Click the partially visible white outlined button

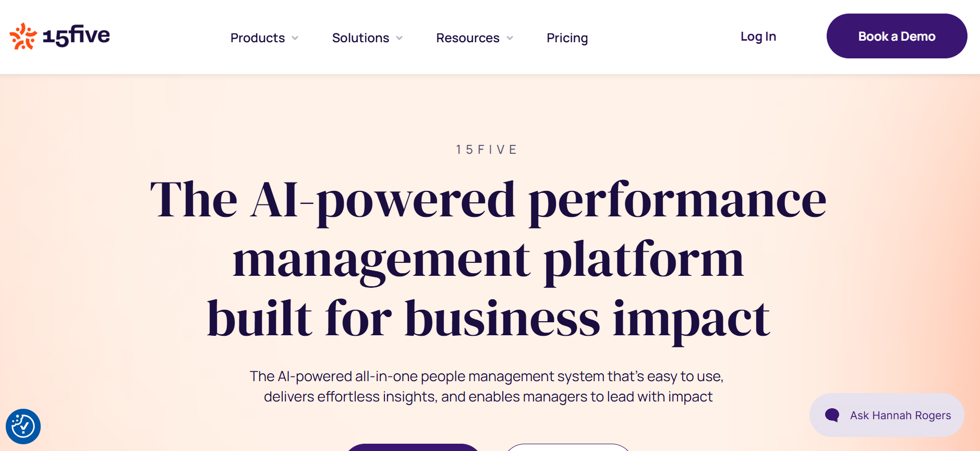click(x=568, y=447)
